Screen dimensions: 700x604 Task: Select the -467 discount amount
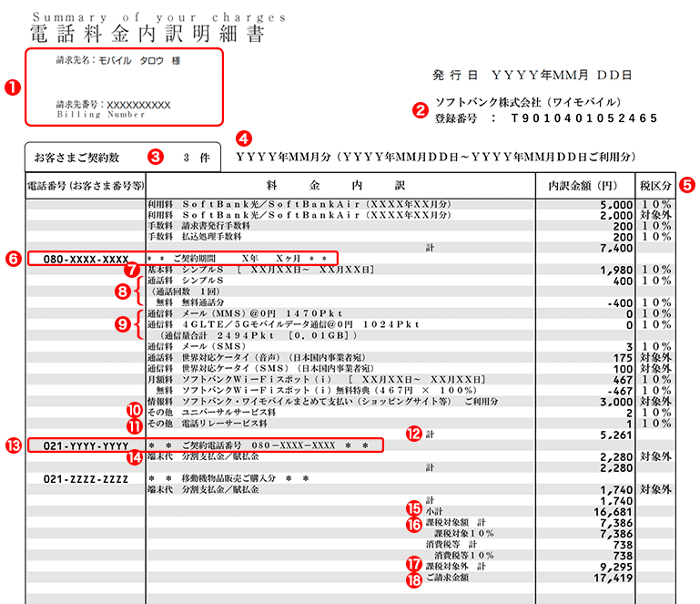pyautogui.click(x=621, y=391)
